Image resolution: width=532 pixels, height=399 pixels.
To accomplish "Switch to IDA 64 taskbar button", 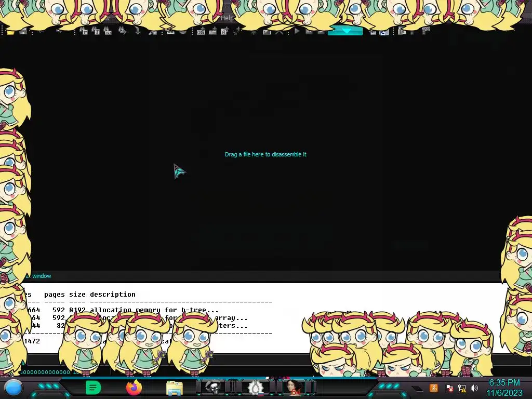I will point(295,387).
